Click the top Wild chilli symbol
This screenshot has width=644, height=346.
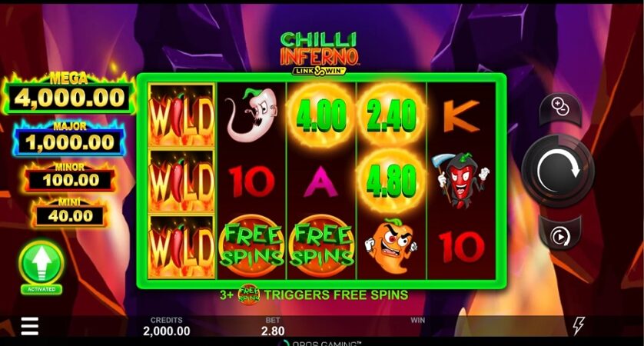(x=181, y=115)
